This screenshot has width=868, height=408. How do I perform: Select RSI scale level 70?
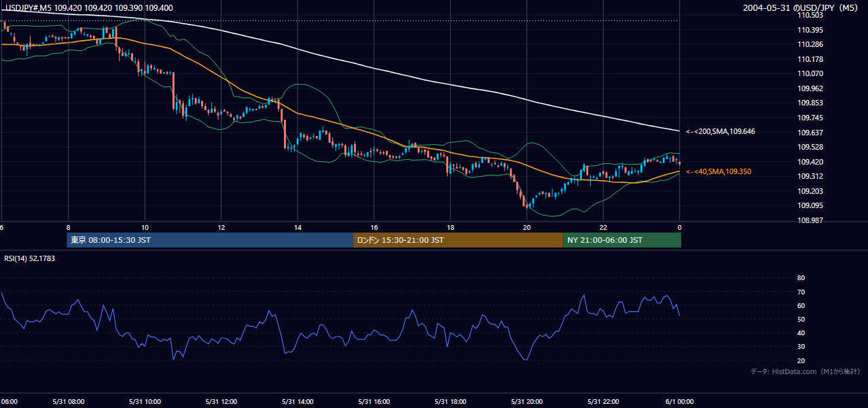801,292
